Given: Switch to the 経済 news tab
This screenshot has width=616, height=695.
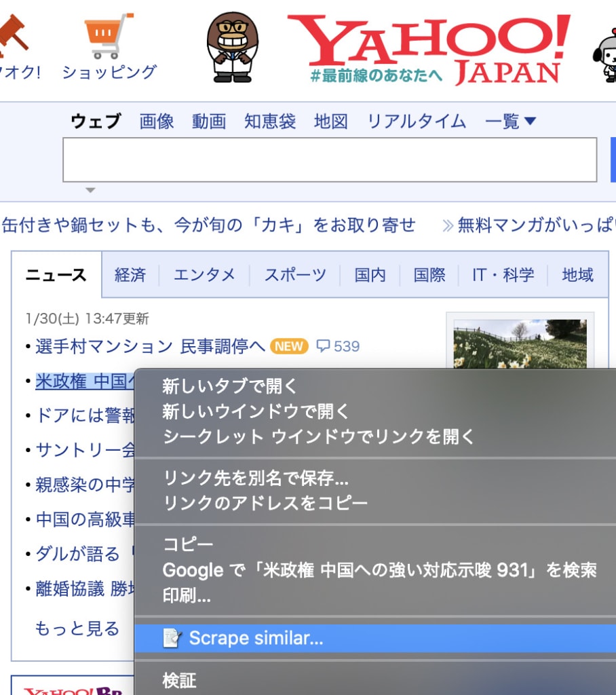Looking at the screenshot, I should click(x=130, y=275).
